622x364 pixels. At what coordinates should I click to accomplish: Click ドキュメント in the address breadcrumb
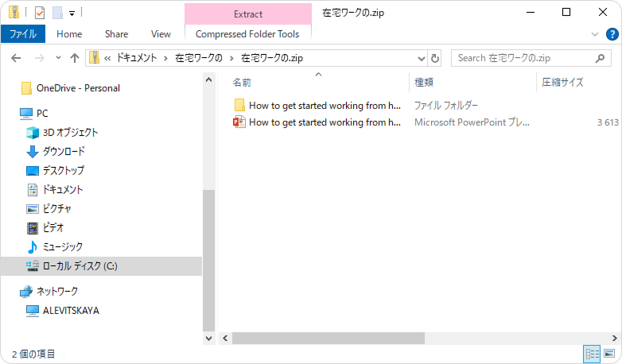tap(138, 58)
